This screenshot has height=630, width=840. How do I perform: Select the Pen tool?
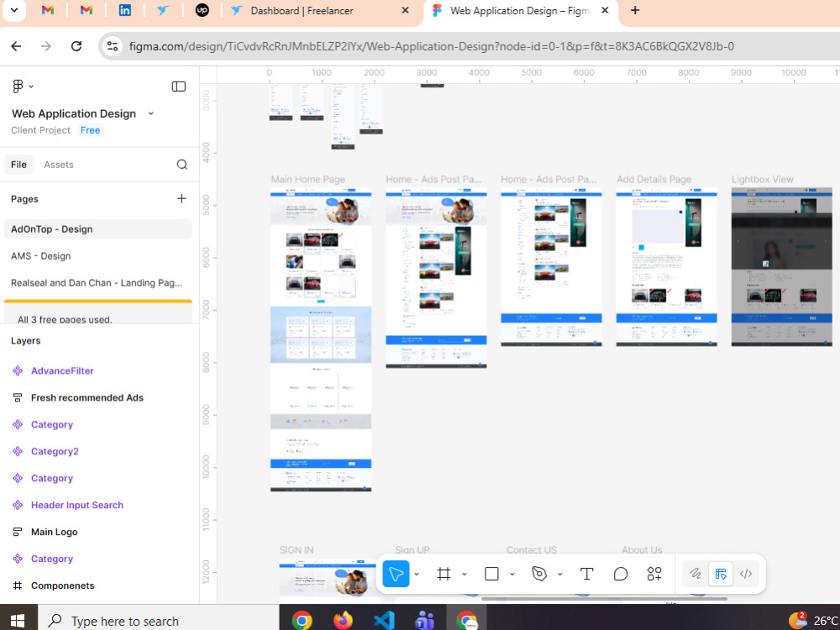pos(539,574)
